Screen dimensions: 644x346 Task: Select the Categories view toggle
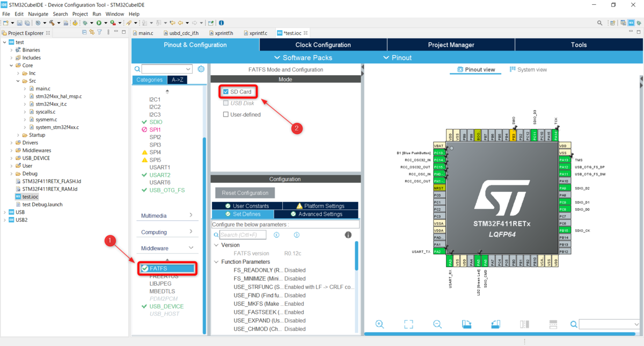[149, 80]
